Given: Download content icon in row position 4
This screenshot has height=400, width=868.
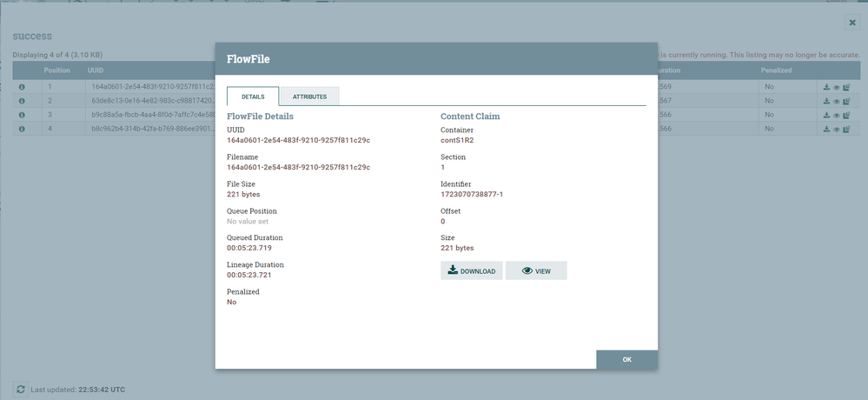Looking at the screenshot, I should [x=826, y=129].
